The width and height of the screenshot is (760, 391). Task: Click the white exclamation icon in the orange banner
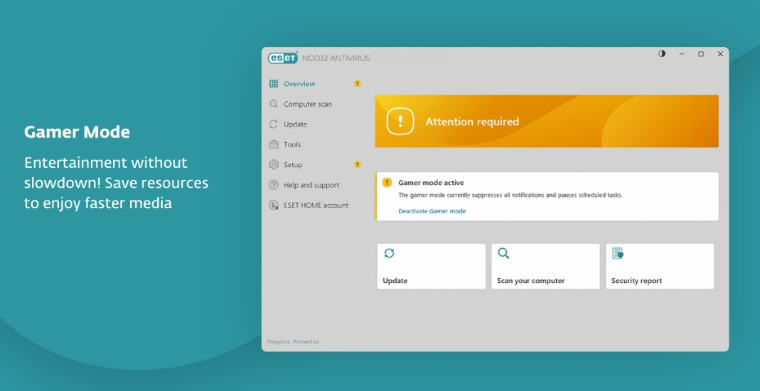(x=400, y=121)
